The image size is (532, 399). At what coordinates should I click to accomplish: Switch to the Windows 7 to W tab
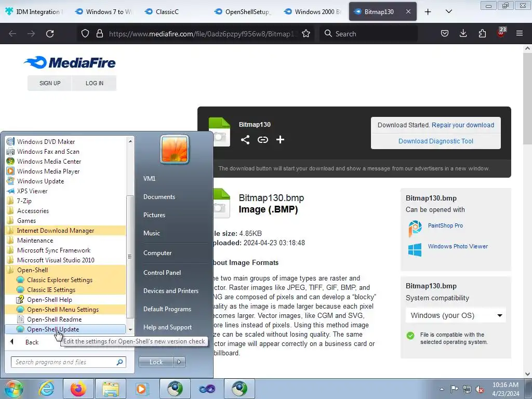104,12
